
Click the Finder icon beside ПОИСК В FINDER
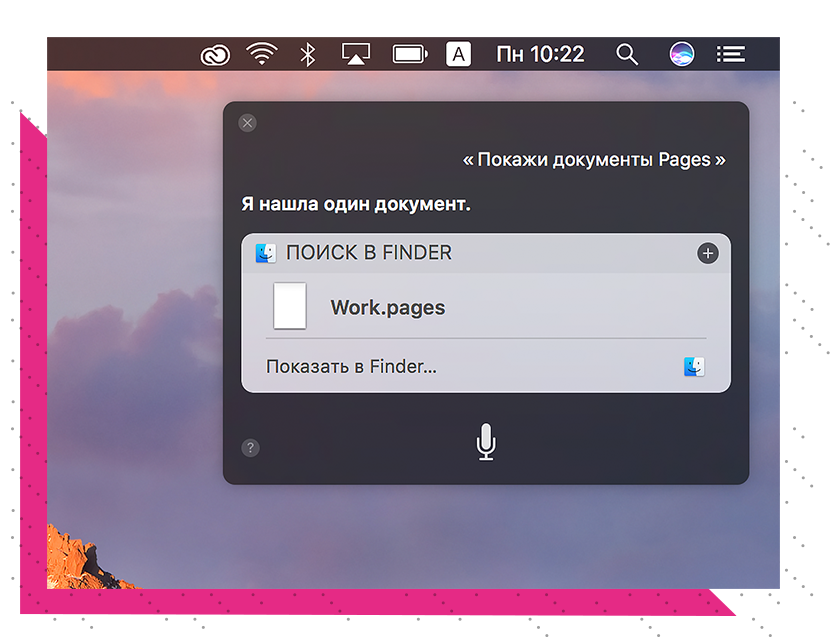266,253
